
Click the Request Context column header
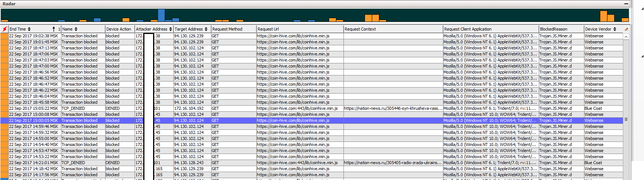click(x=393, y=29)
